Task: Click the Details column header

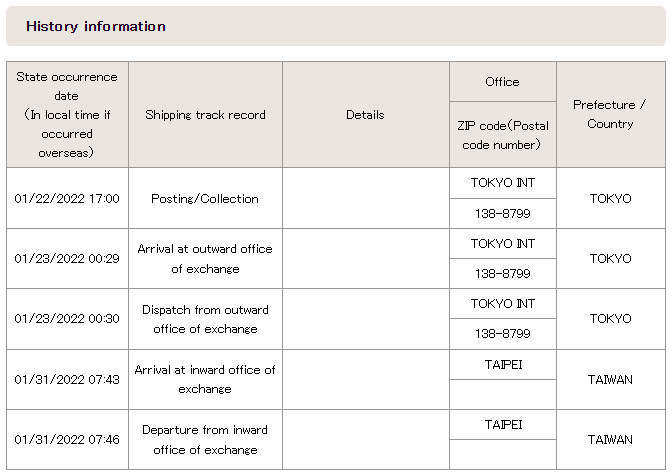Action: click(366, 114)
